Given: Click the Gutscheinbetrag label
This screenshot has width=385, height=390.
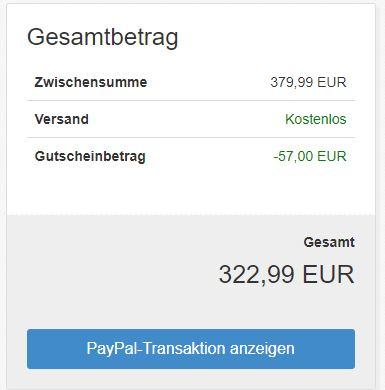Looking at the screenshot, I should point(90,156).
